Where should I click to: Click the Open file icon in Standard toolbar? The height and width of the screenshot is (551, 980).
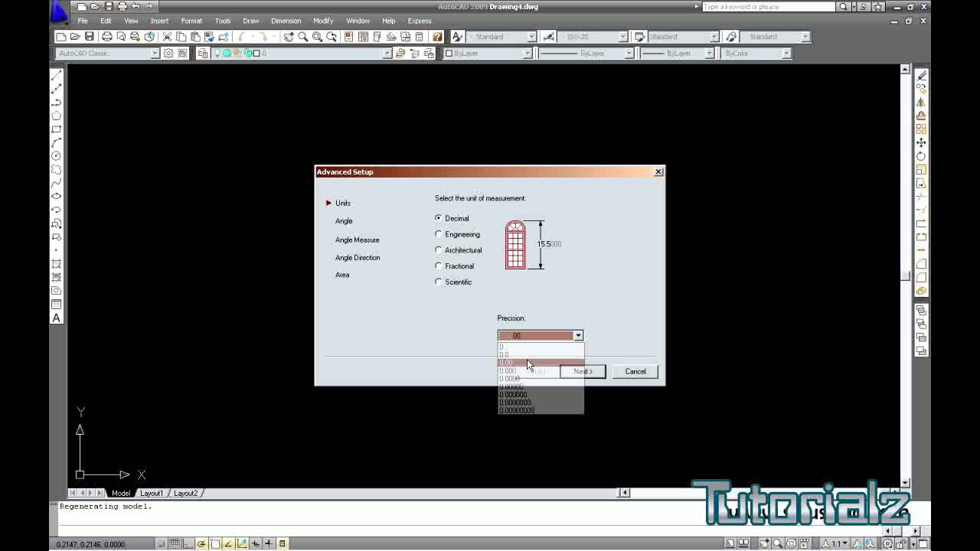(x=75, y=37)
